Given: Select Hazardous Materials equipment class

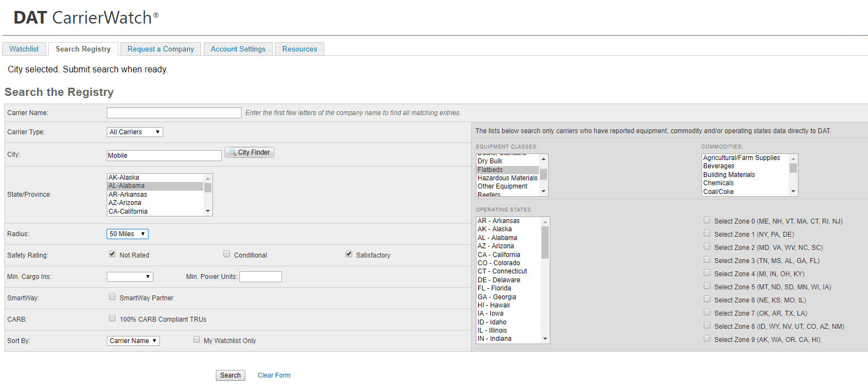Looking at the screenshot, I should pos(508,178).
